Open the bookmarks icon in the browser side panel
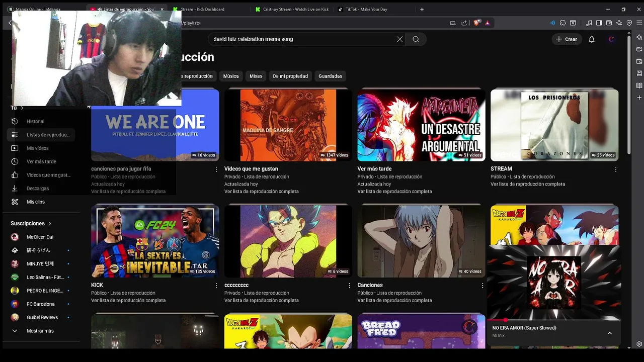644x362 pixels. [639, 73]
